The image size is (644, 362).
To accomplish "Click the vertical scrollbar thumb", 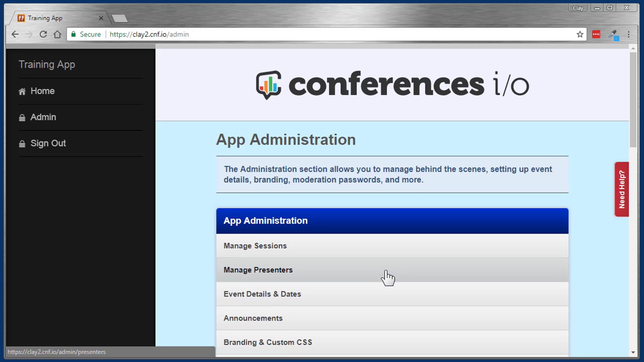I will 633,100.
